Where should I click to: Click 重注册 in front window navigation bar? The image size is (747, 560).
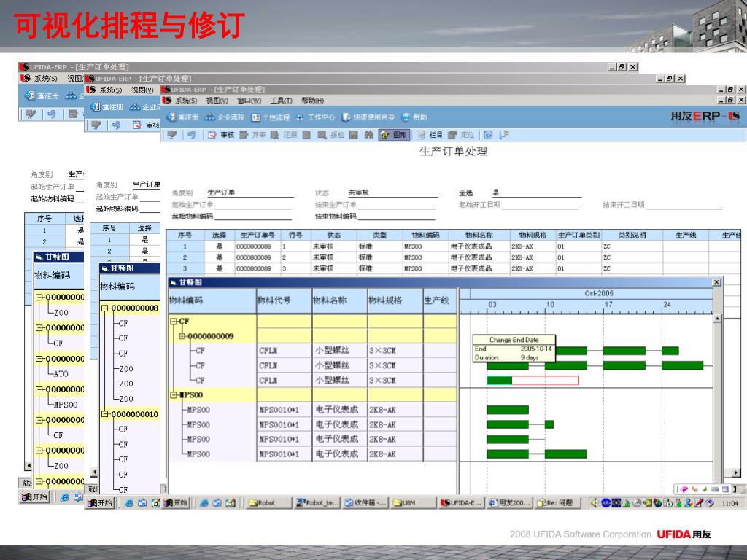[x=182, y=117]
